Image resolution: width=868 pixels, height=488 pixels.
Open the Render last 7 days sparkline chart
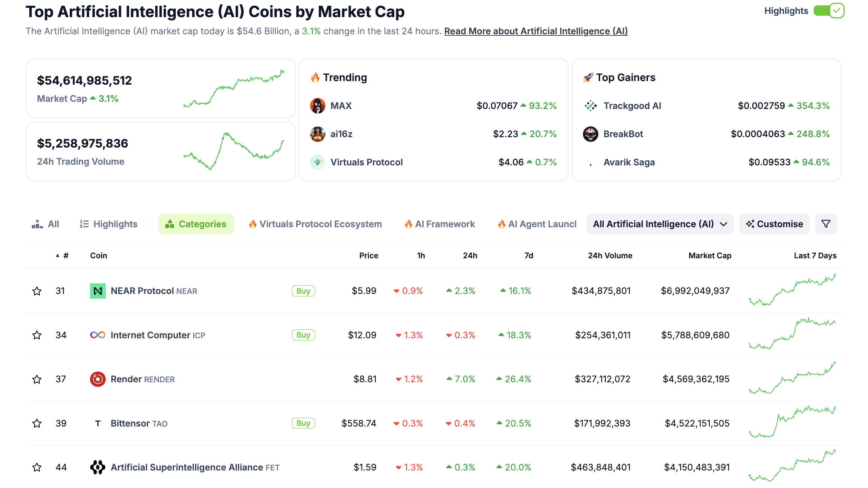(x=792, y=378)
